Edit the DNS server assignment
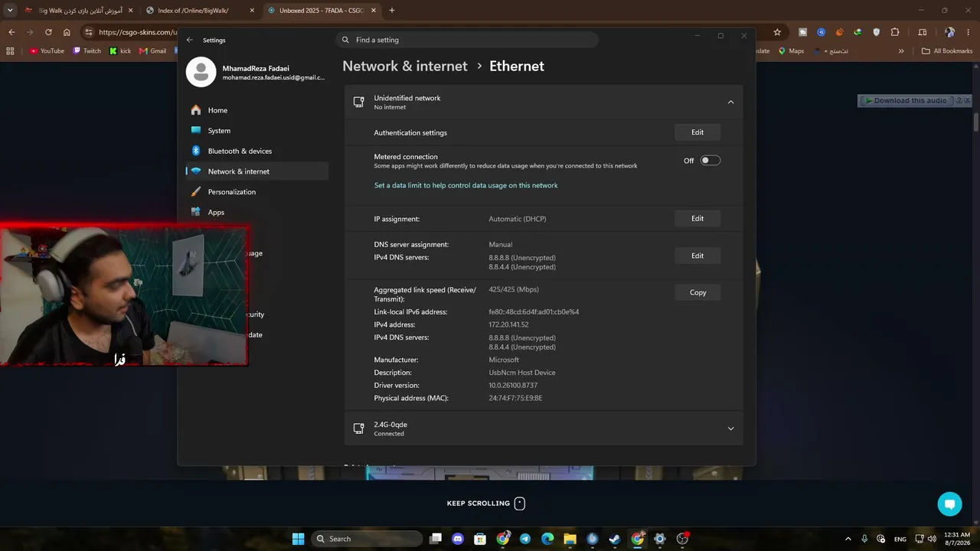This screenshot has height=551, width=980. pos(697,256)
